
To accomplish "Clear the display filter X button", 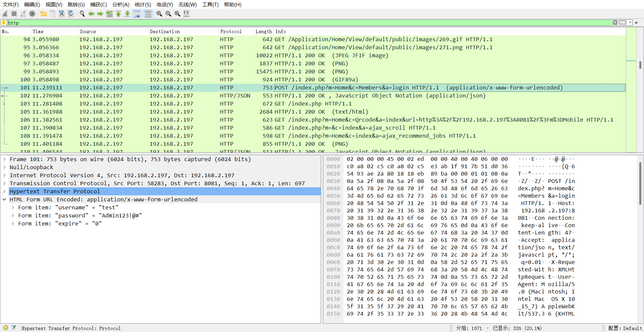I will click(x=615, y=22).
